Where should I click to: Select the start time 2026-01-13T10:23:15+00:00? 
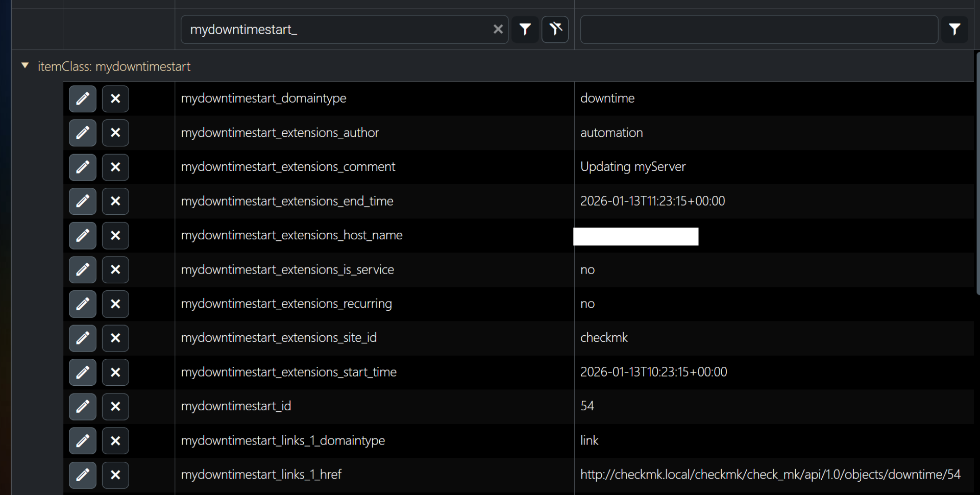(x=653, y=372)
